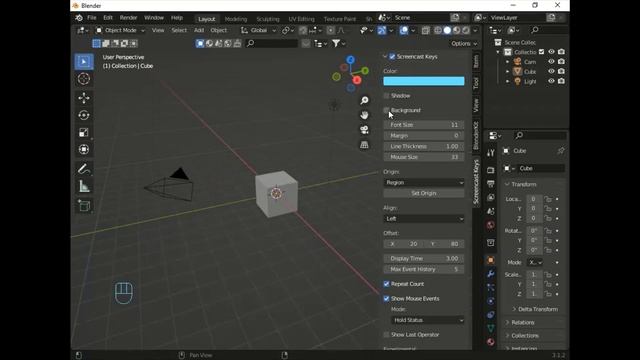Screen dimensions: 640x360
Task: Open Object Data green triangle icon
Action: coord(491,328)
